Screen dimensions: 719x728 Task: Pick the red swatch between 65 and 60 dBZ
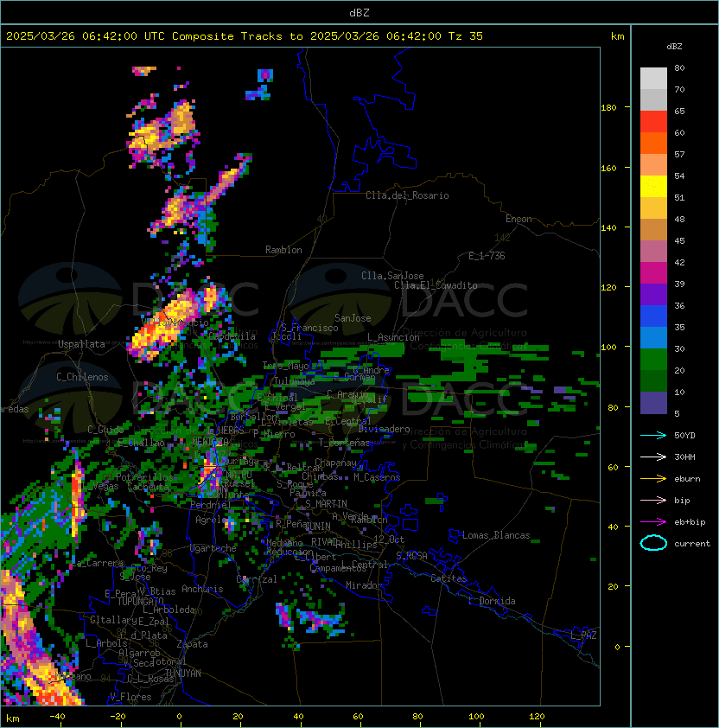[653, 122]
